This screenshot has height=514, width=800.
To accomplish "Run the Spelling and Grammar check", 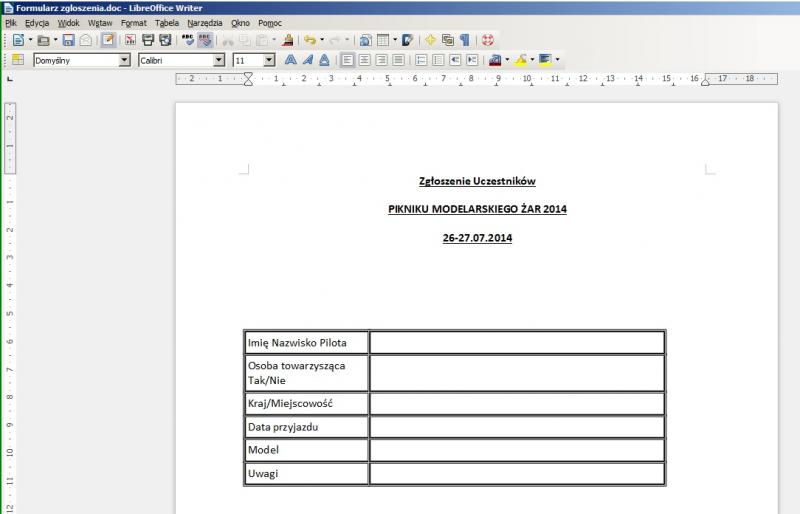I will pyautogui.click(x=188, y=40).
